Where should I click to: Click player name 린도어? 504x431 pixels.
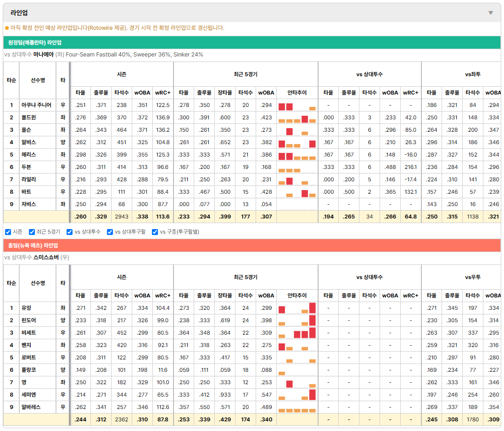click(28, 320)
